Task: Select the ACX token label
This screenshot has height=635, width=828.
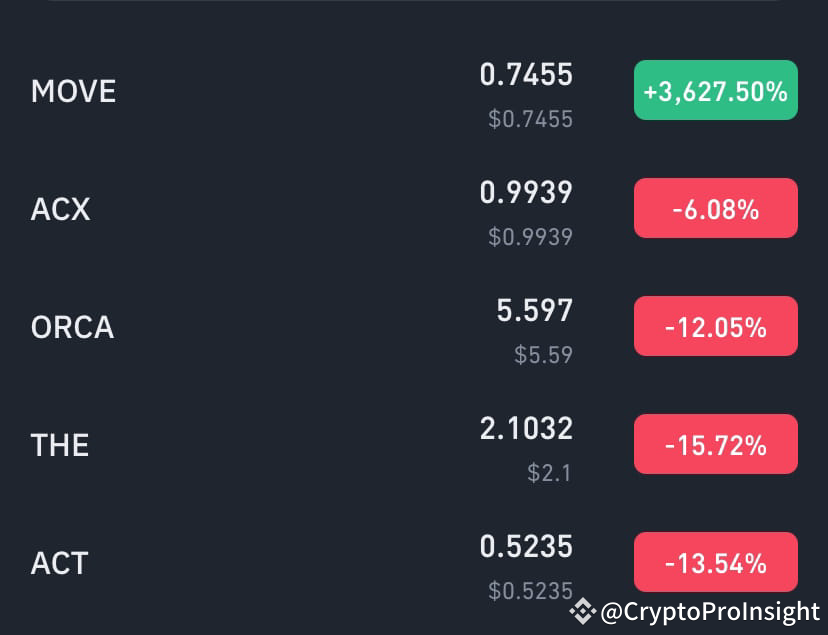Action: pos(60,209)
